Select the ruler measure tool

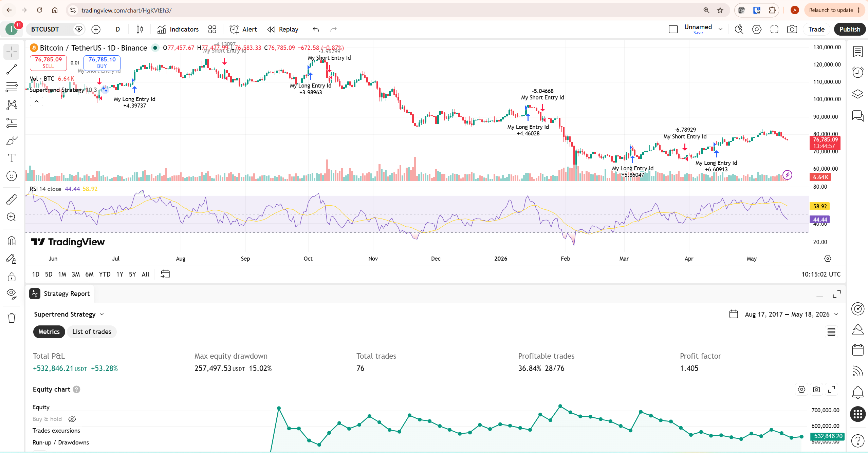pos(12,200)
